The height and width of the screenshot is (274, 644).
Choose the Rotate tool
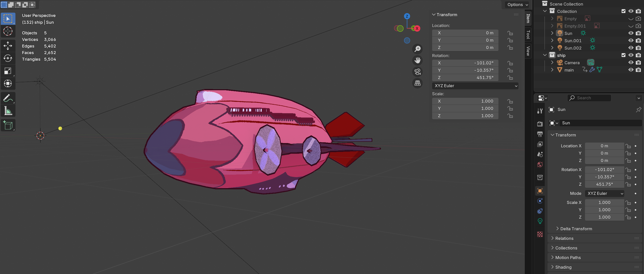point(8,58)
